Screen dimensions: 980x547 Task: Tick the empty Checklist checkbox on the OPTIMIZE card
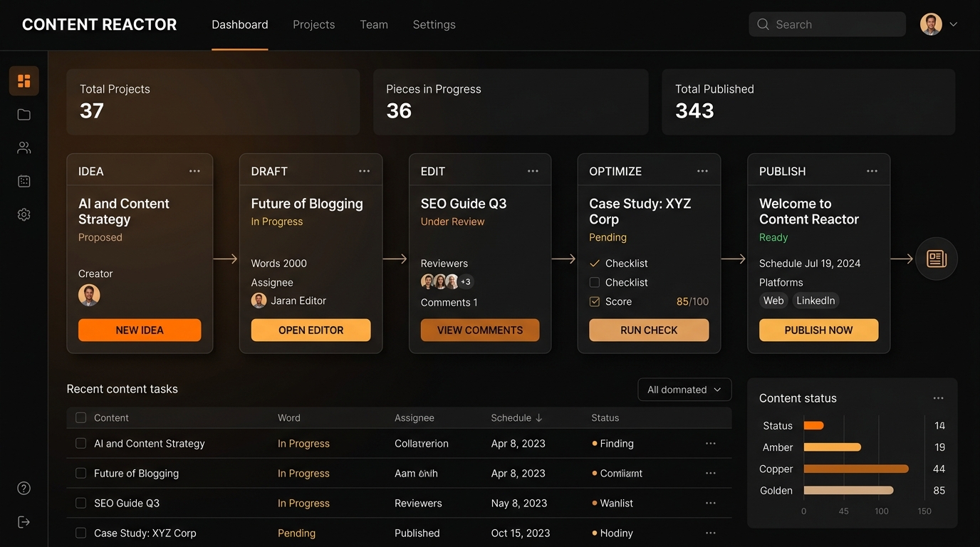click(x=595, y=282)
